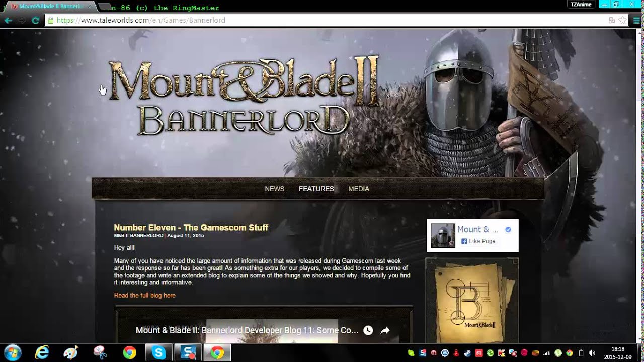Click the Mount&Blade II parchment image

472,301
